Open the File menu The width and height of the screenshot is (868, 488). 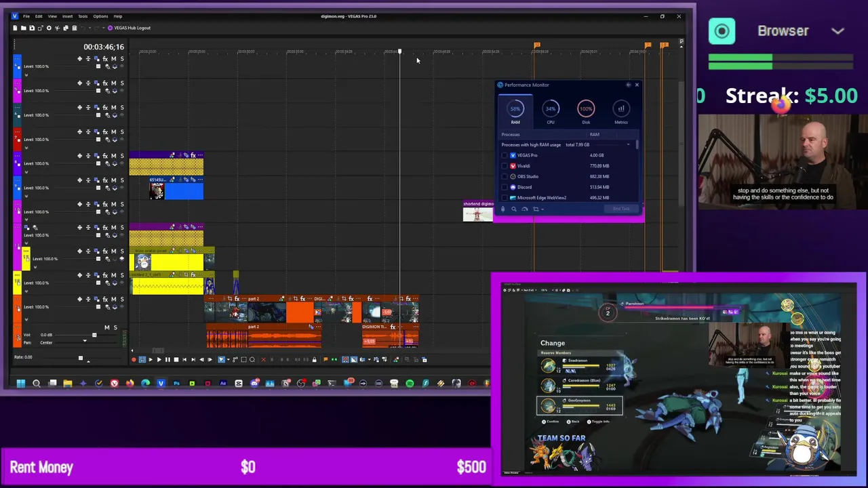[x=26, y=16]
